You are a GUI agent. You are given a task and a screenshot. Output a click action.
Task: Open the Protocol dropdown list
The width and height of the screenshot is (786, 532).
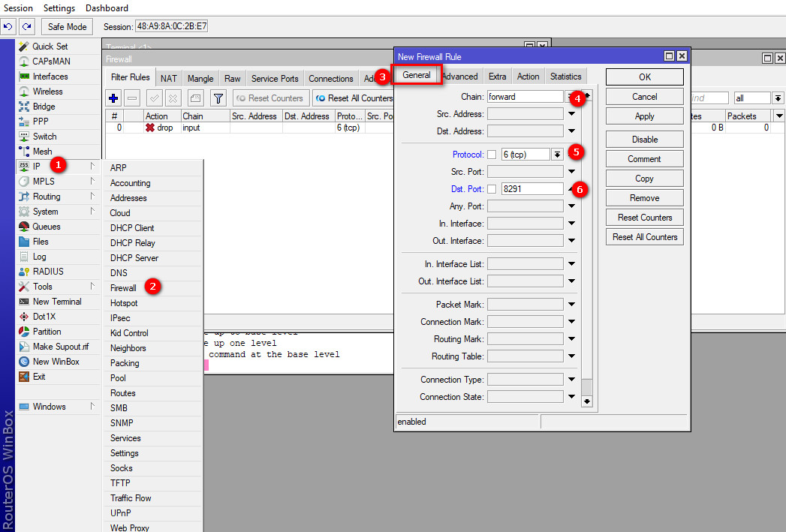tap(557, 155)
